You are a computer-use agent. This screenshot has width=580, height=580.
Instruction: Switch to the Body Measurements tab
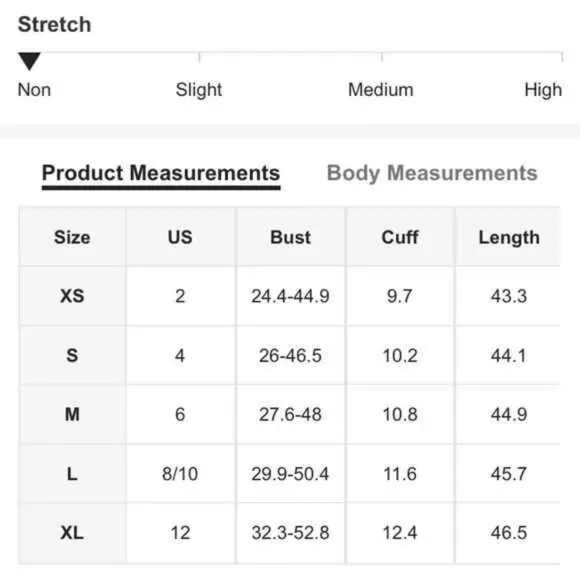(432, 173)
